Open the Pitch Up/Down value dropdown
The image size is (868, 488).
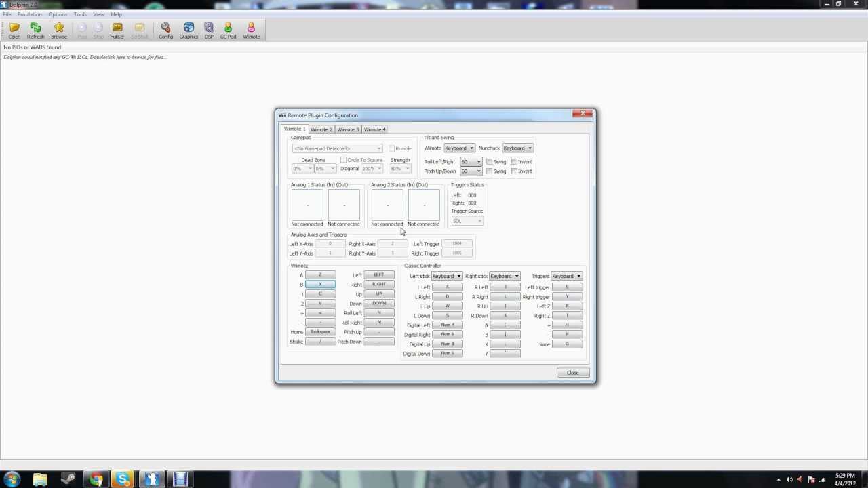click(x=471, y=171)
